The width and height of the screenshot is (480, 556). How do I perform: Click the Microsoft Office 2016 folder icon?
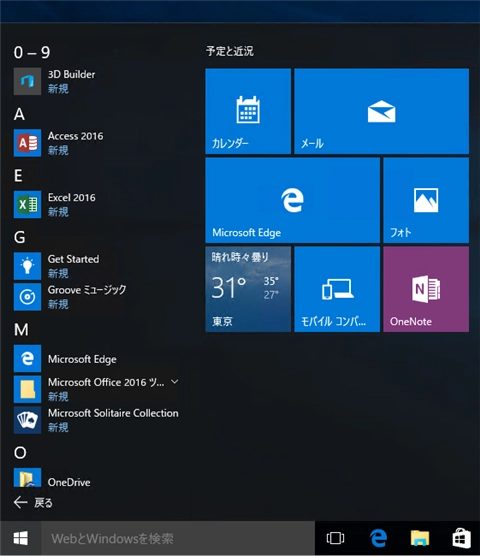pyautogui.click(x=27, y=389)
